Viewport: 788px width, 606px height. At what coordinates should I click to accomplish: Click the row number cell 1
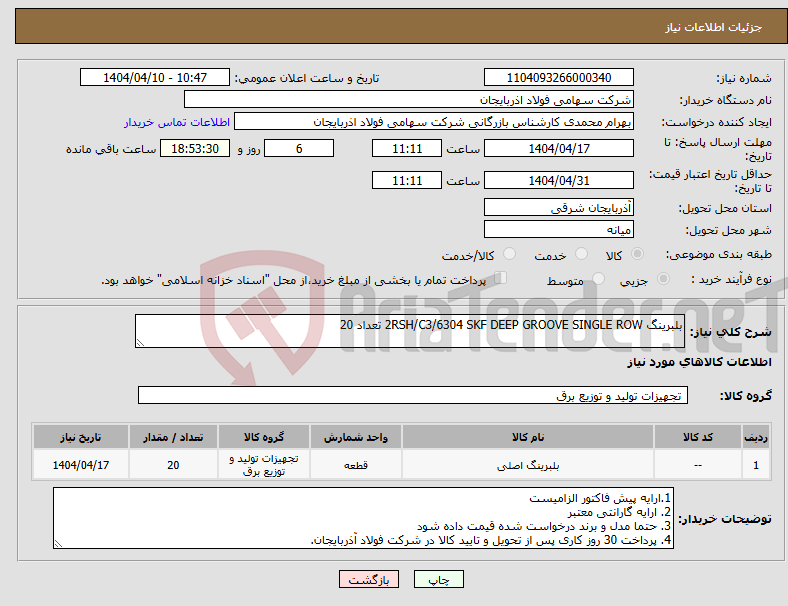coord(756,465)
